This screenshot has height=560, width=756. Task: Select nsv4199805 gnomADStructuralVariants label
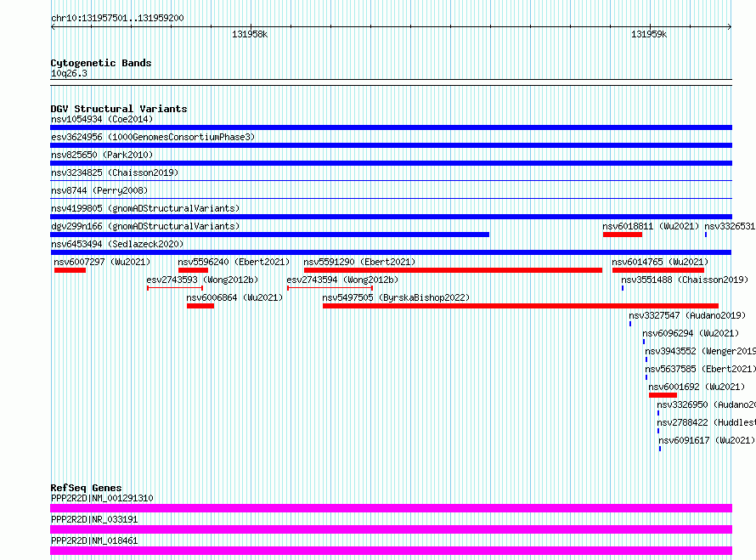tap(145, 208)
